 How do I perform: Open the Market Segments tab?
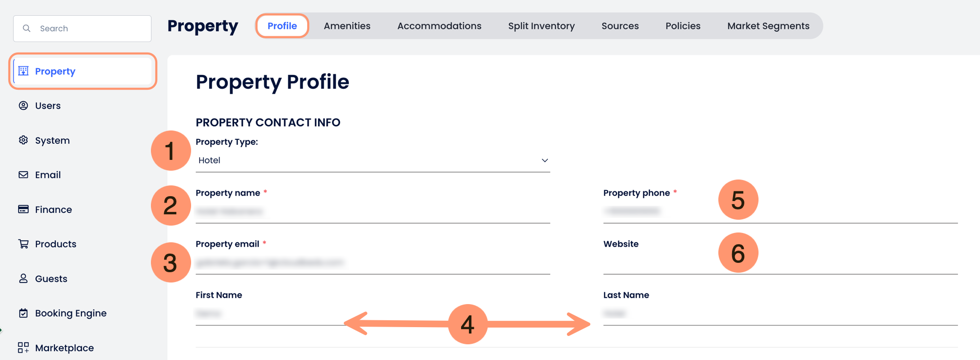click(x=768, y=26)
